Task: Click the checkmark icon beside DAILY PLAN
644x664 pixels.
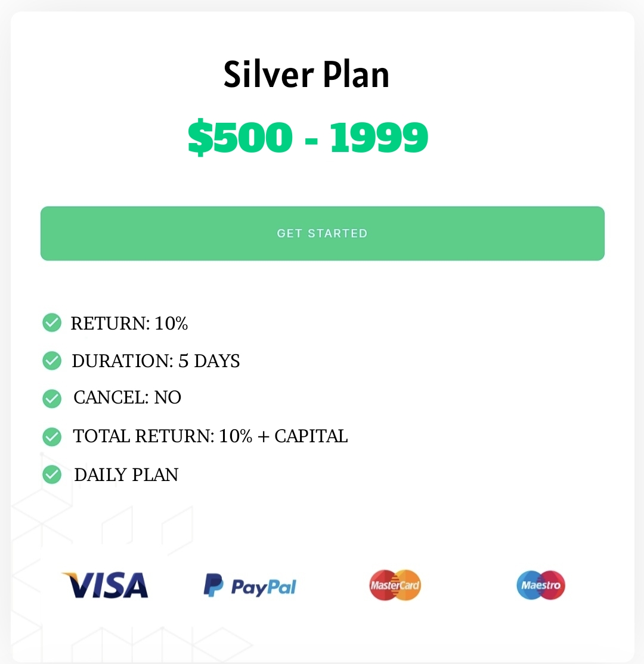Action: point(52,475)
